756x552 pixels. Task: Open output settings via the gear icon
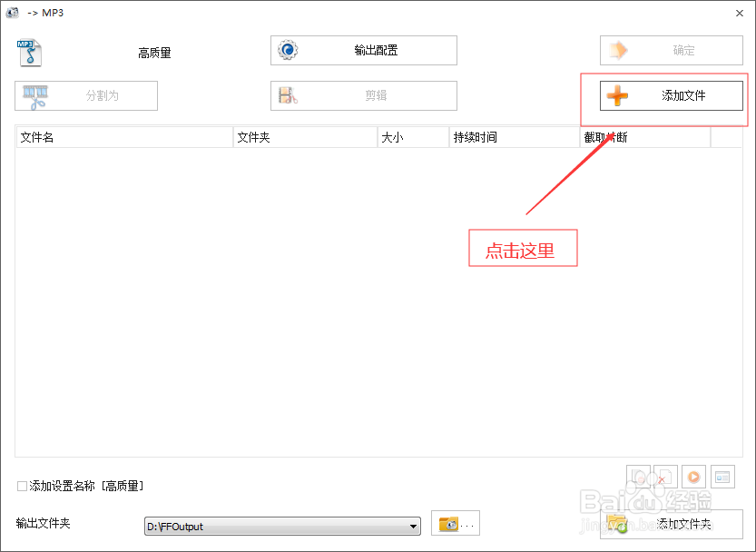point(288,51)
